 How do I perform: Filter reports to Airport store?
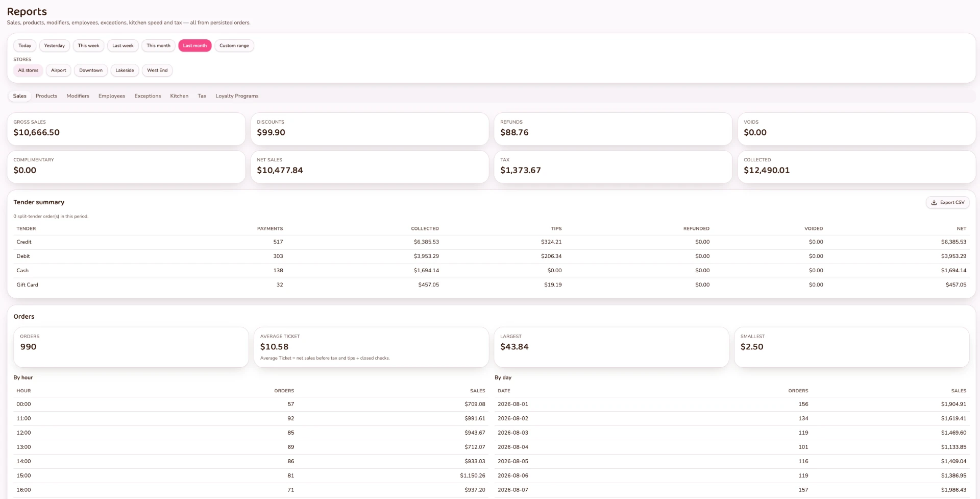tap(58, 70)
